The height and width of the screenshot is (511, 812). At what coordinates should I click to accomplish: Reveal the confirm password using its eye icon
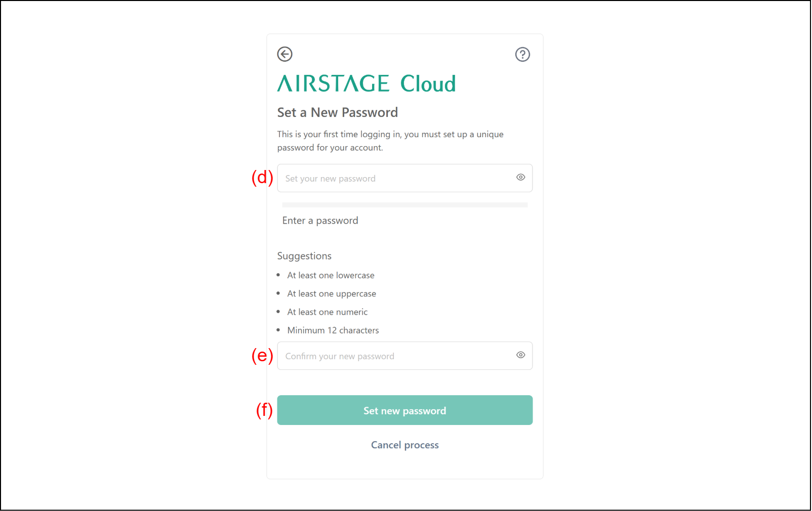tap(520, 355)
